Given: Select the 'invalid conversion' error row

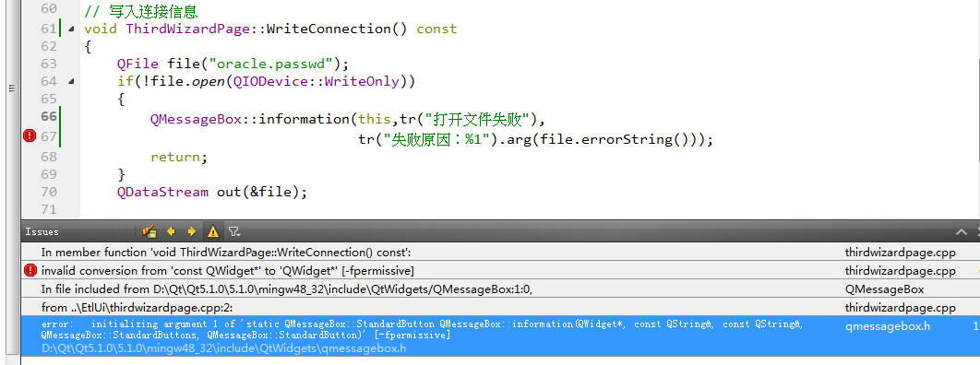Looking at the screenshot, I should click(500, 271).
